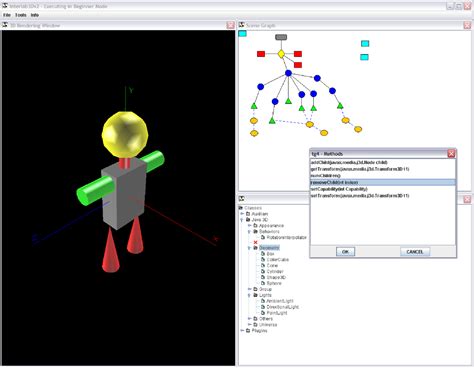Click CANCEL in the Methods dialog
Viewport: 474px width, 380px height.
click(415, 252)
